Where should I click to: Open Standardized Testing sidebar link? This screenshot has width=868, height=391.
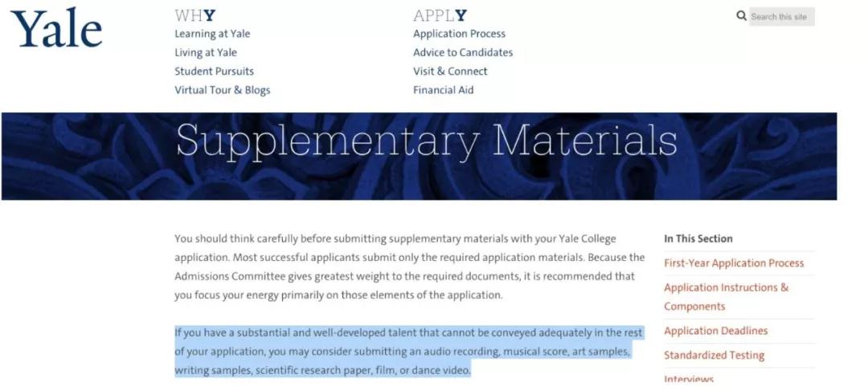(x=714, y=355)
